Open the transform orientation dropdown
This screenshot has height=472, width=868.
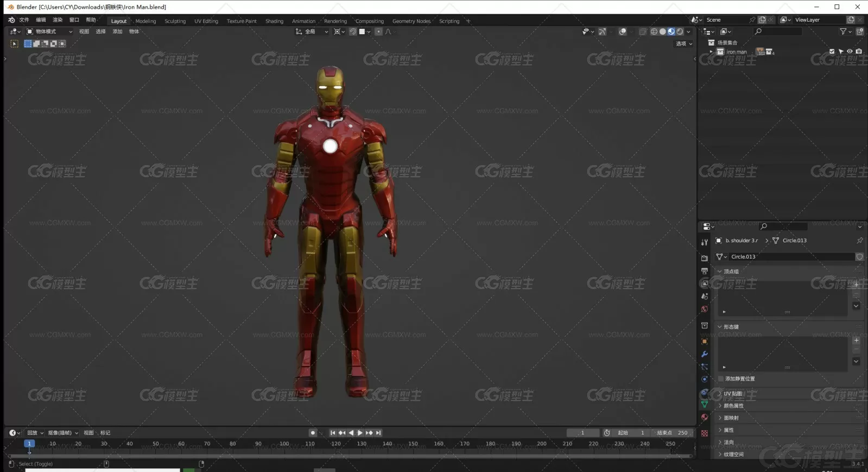point(312,32)
